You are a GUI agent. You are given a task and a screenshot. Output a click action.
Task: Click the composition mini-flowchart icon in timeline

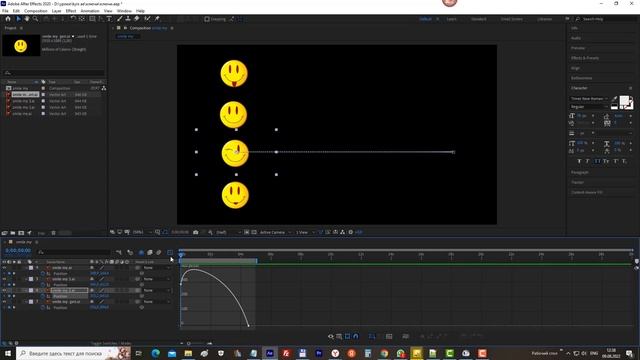(119, 252)
